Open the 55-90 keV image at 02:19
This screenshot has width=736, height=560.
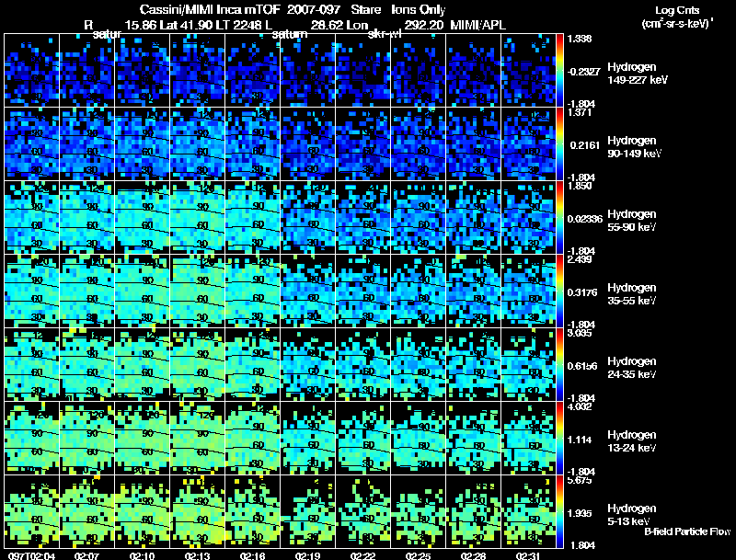point(307,218)
